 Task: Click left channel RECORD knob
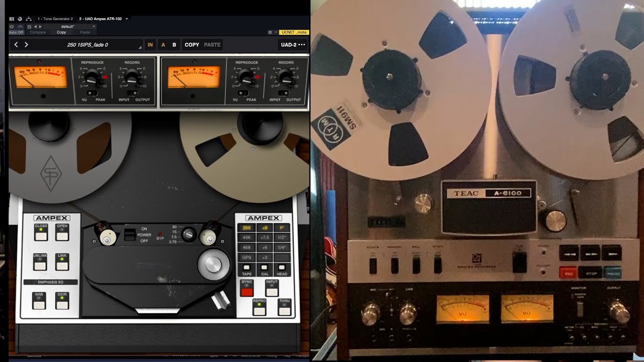click(132, 77)
